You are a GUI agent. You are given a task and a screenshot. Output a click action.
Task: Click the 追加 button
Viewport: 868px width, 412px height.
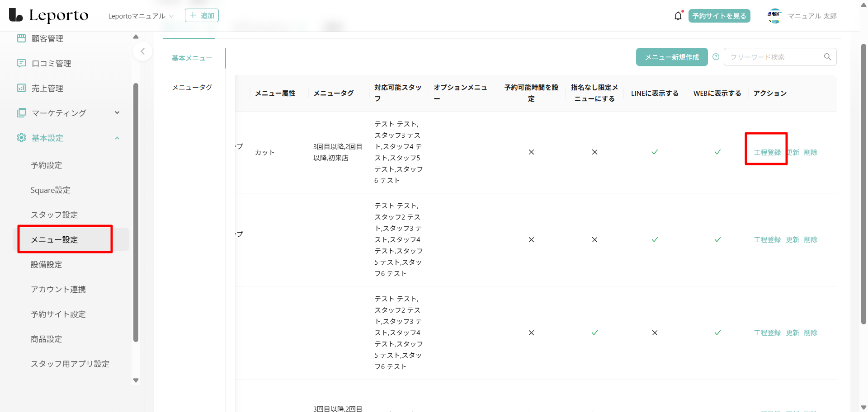tap(202, 15)
